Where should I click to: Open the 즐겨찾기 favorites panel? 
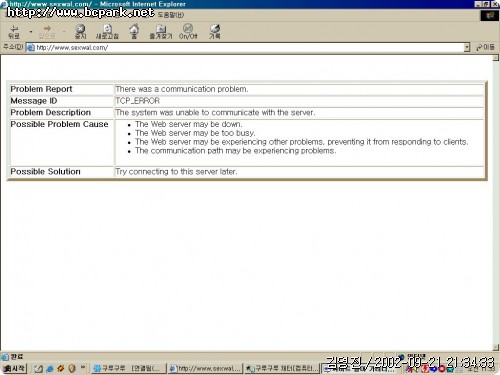pyautogui.click(x=161, y=32)
